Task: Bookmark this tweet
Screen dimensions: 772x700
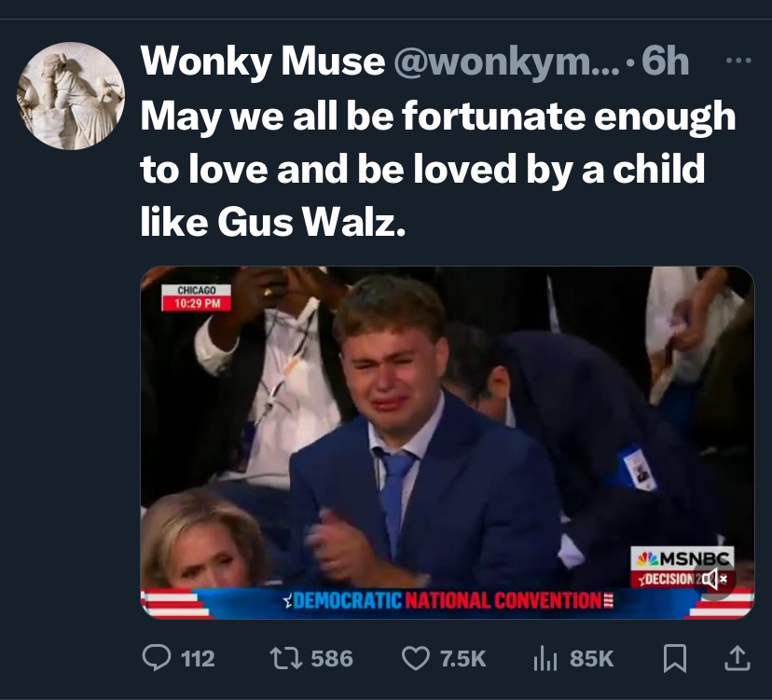Action: [x=673, y=658]
